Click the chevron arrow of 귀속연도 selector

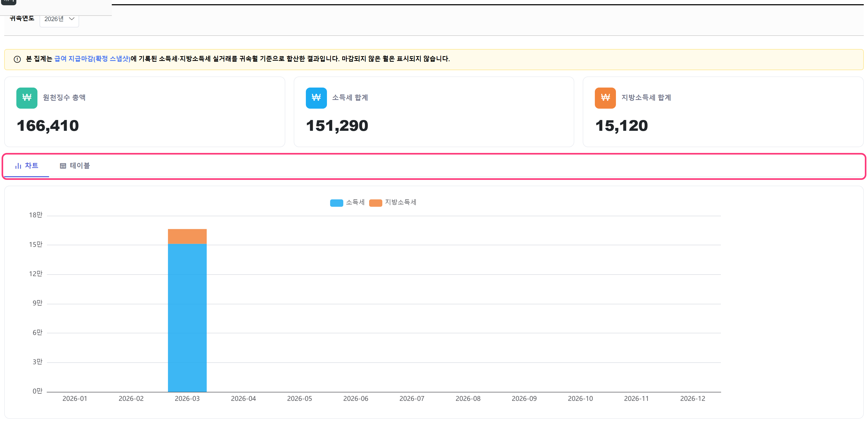(x=71, y=19)
